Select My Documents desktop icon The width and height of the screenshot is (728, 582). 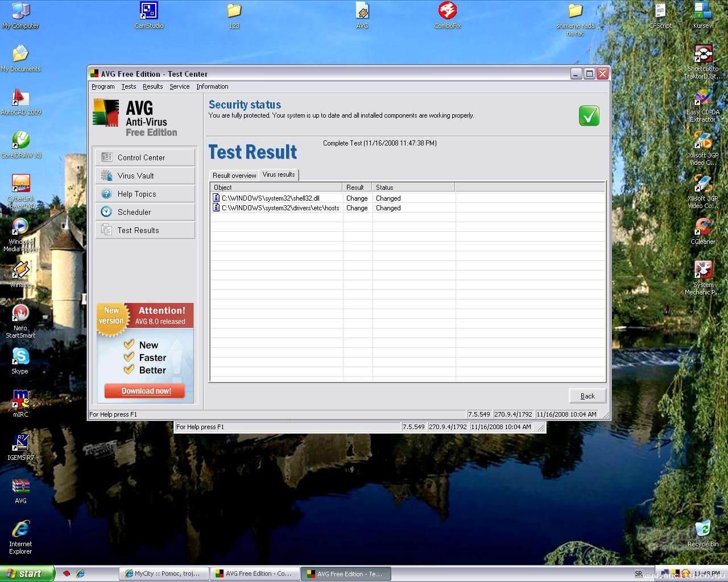pyautogui.click(x=20, y=59)
